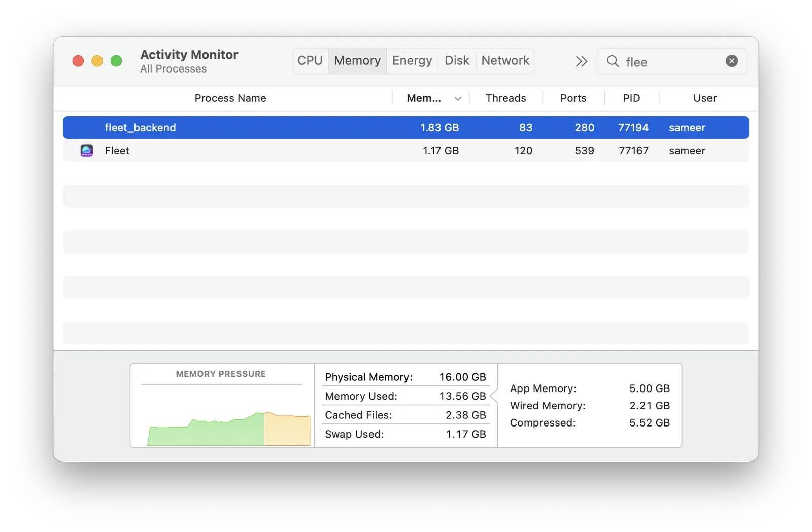The height and width of the screenshot is (532, 812).
Task: Click the green zoom window button
Action: pyautogui.click(x=116, y=61)
